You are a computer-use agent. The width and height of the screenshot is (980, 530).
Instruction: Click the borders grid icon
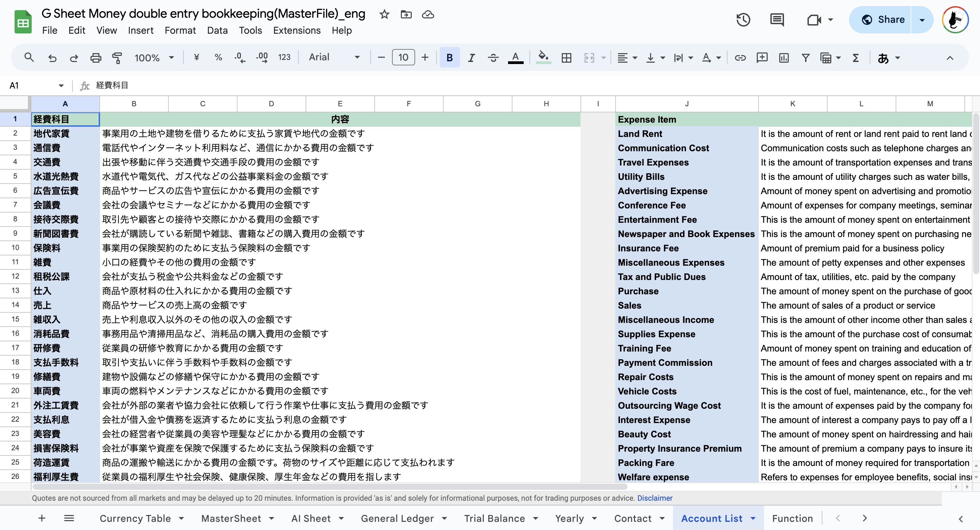pos(567,58)
